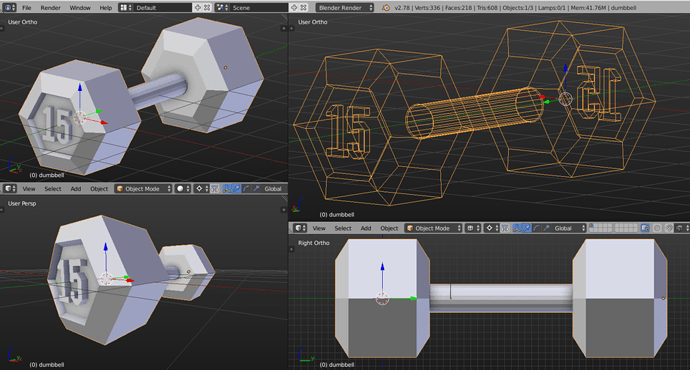Open Object menu in top-left viewport header
The image size is (690, 370).
click(99, 189)
